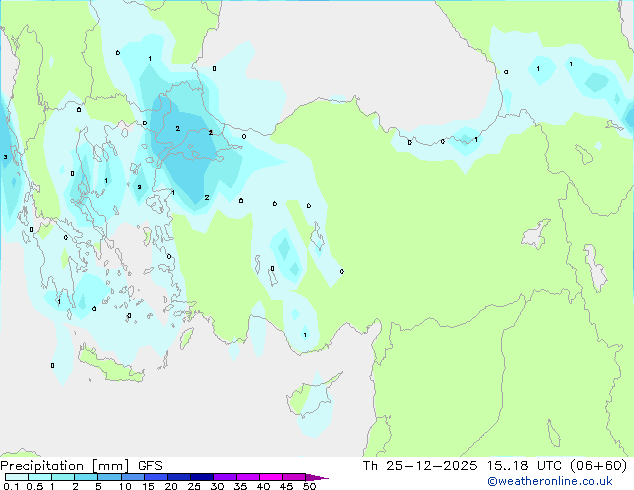Viewport: 634px width, 490px height.
Task: Click the "25" legend scale label
Action: 194,486
